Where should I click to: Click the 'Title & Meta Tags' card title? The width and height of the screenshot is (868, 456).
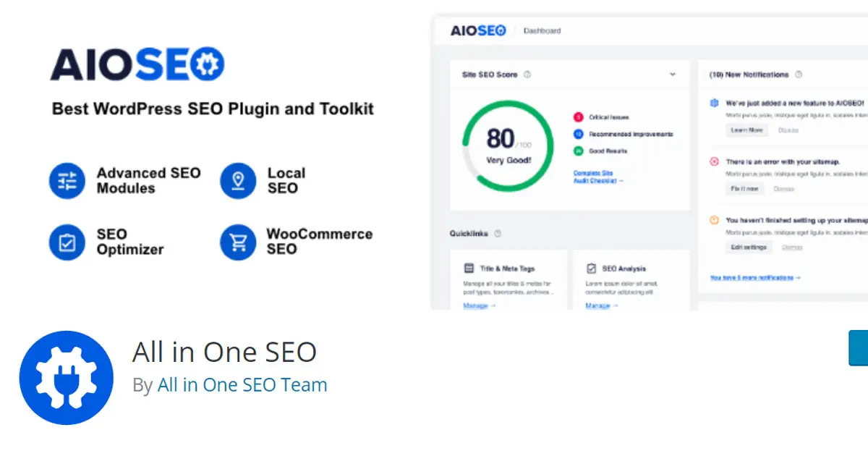click(509, 268)
